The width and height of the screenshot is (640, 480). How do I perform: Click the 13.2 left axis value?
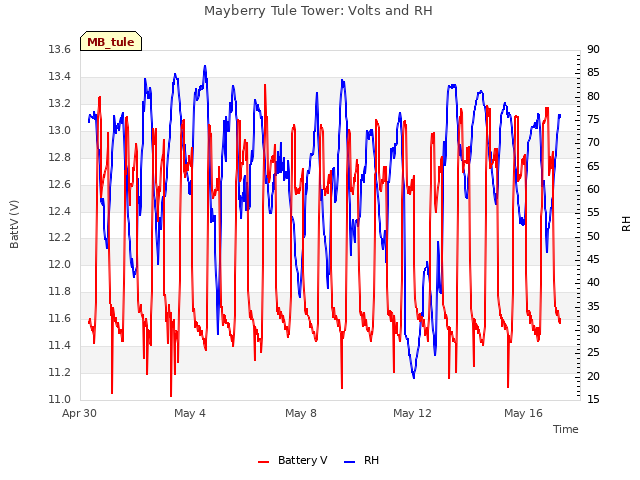[x=60, y=103]
